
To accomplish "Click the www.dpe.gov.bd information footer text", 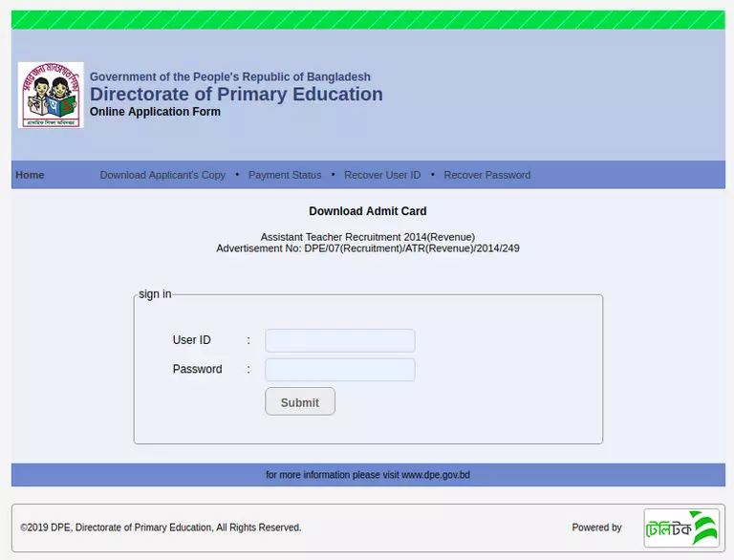I will [367, 475].
